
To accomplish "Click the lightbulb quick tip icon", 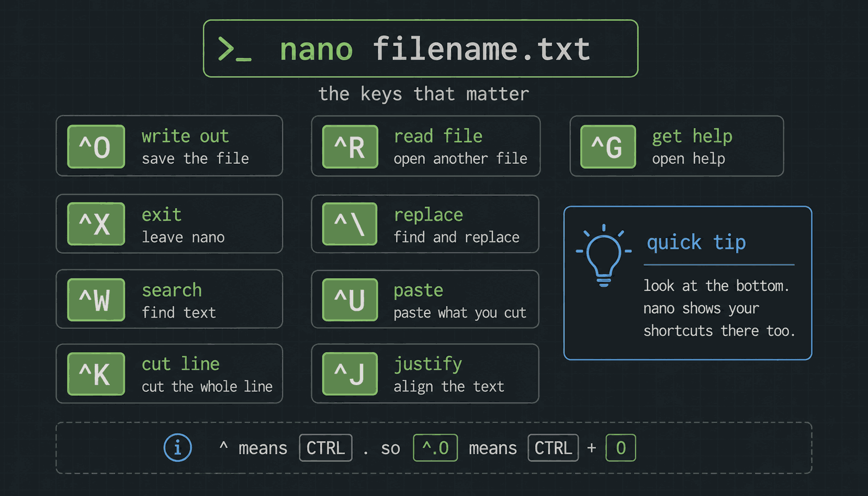I will [604, 256].
